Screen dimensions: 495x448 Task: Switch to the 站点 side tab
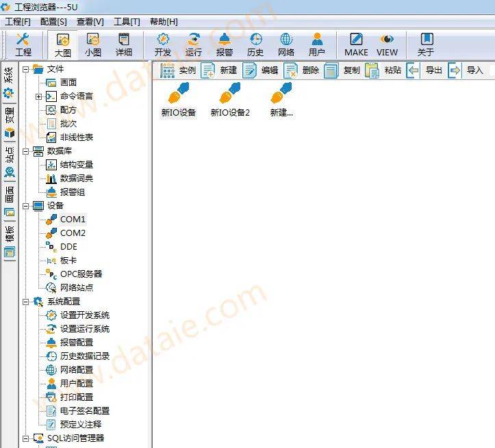(9, 162)
